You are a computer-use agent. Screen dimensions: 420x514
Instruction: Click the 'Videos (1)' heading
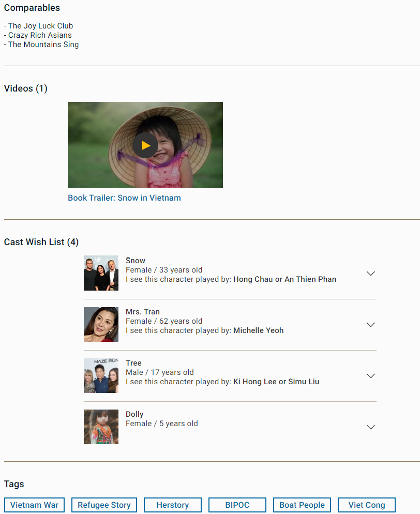coord(25,88)
